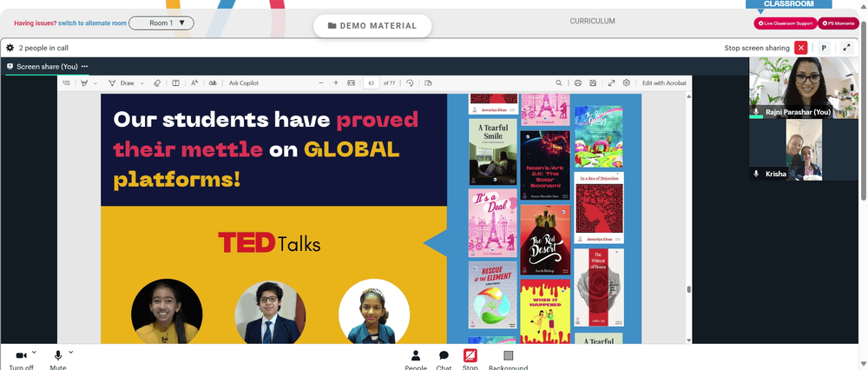Click the Rotate icon in PDF toolbar
Screen dimensions: 868x370
[410, 83]
